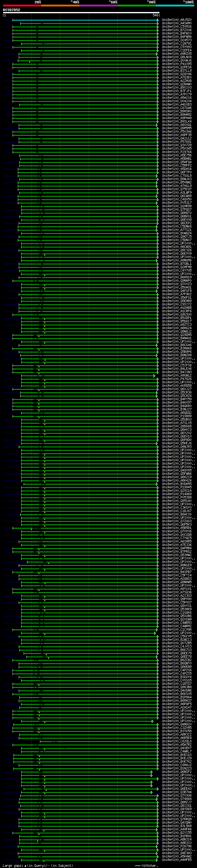Select the UniRef100_B8CG46 label
197x868 pixels.
(177, 345)
